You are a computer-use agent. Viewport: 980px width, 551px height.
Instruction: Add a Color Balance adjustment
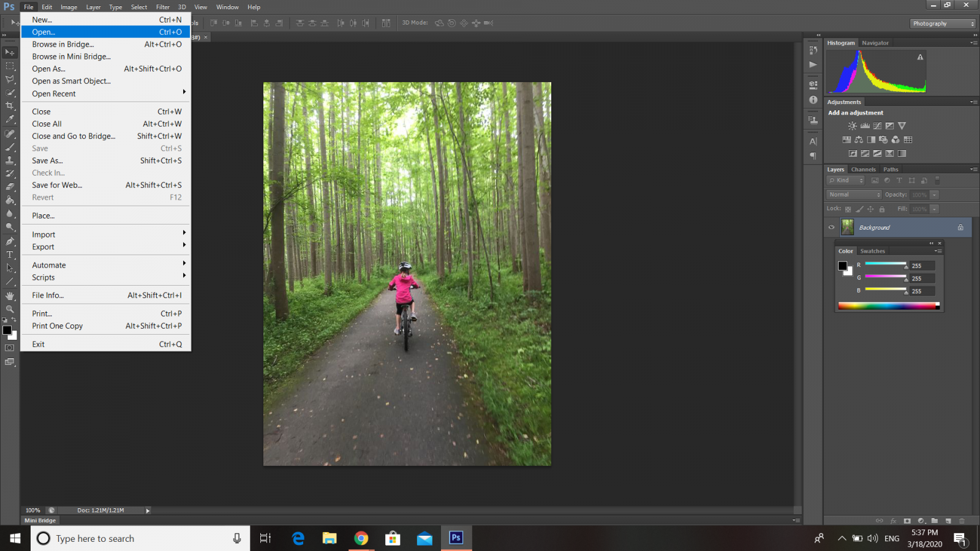[x=859, y=140]
